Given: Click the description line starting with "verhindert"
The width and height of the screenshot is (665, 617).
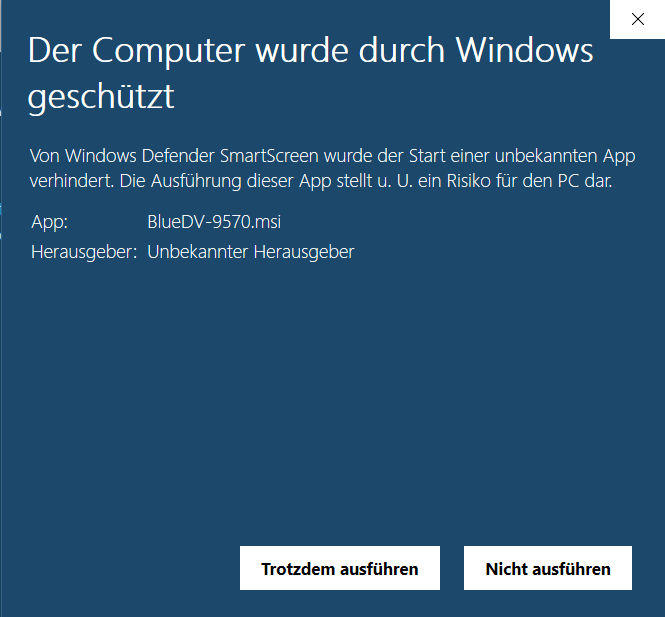Looking at the screenshot, I should [321, 181].
